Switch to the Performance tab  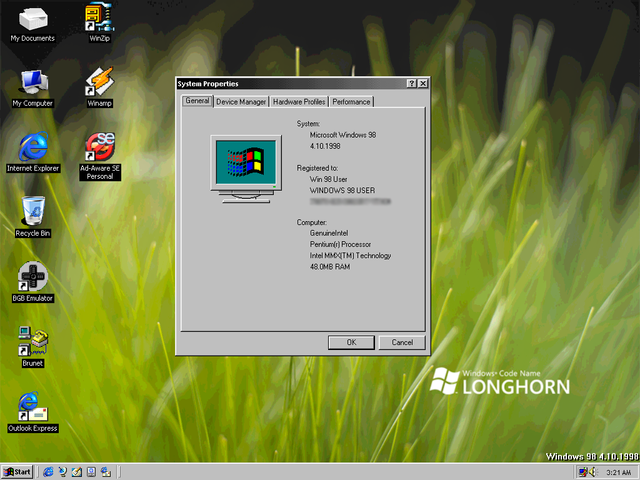click(351, 102)
